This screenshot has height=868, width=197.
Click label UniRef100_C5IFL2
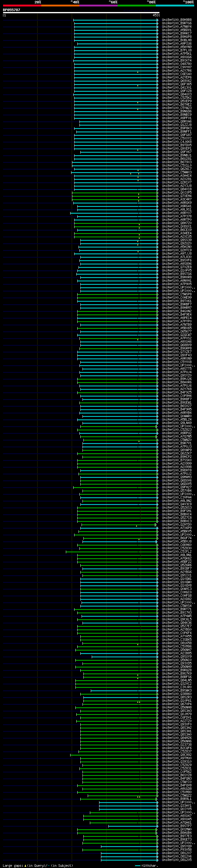click(177, 551)
